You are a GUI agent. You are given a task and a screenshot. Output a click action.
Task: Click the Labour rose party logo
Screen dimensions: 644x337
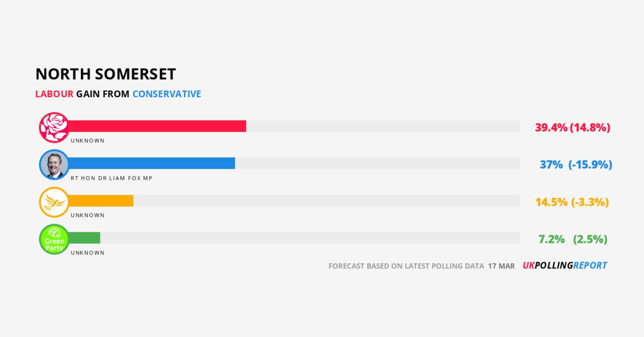tap(54, 127)
